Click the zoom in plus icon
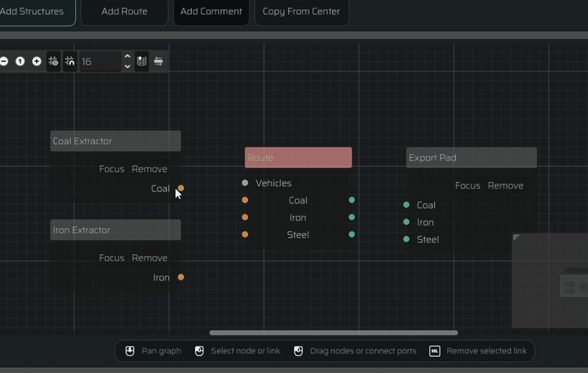 click(37, 61)
